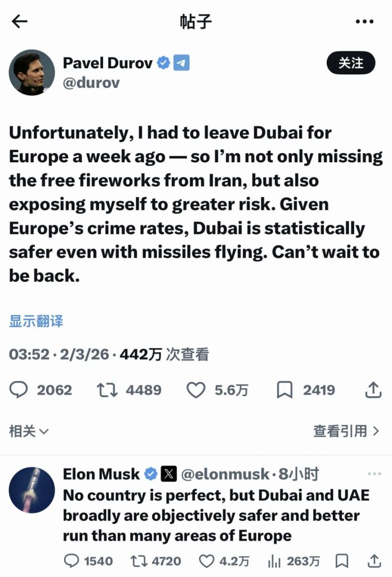Share Durov's post via the share icon

click(373, 390)
